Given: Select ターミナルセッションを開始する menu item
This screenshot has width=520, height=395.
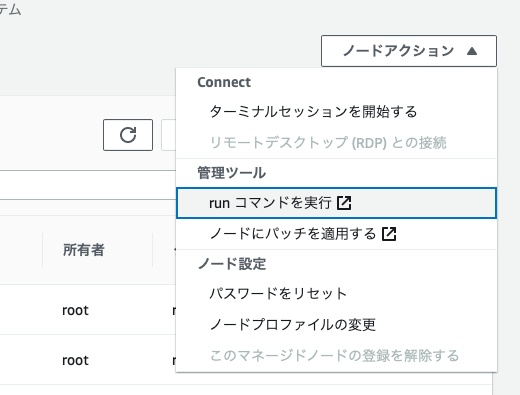Looking at the screenshot, I should click(x=336, y=112).
